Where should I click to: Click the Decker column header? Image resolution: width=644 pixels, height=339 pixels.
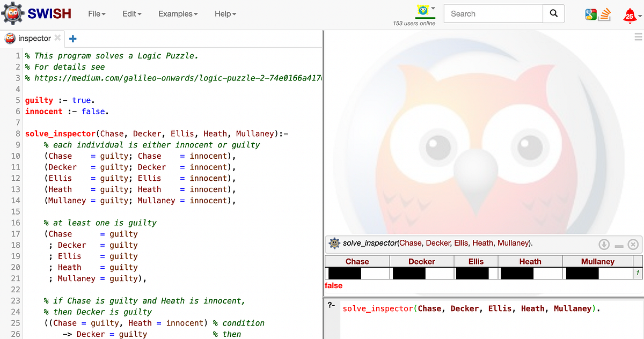tap(422, 261)
